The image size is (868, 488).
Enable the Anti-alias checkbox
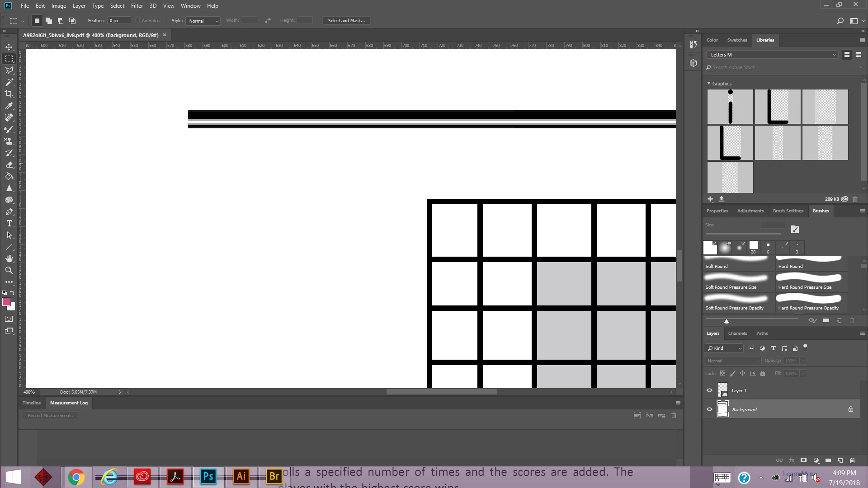coord(138,21)
